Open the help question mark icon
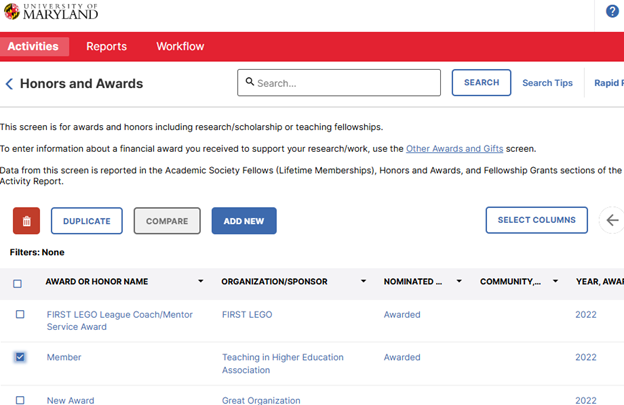 [612, 12]
